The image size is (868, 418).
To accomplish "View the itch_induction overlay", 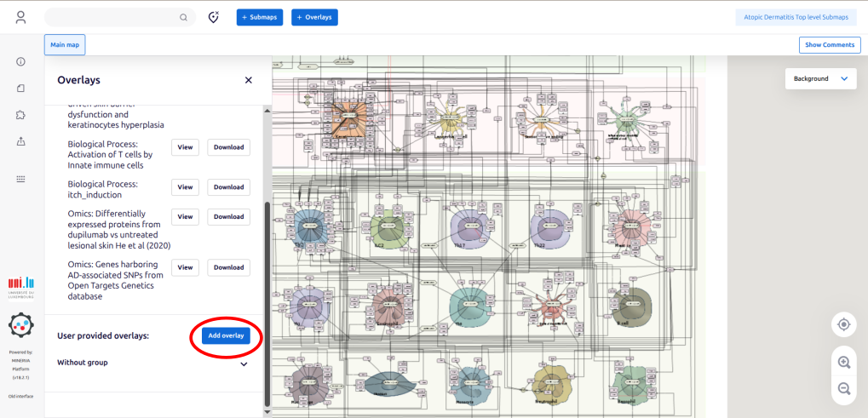I will (185, 187).
